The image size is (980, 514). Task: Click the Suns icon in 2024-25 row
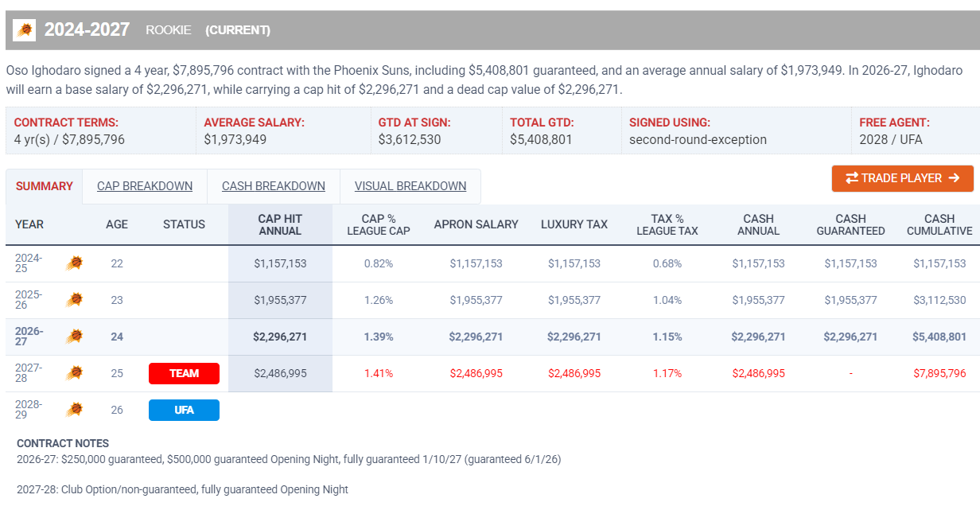pyautogui.click(x=74, y=263)
